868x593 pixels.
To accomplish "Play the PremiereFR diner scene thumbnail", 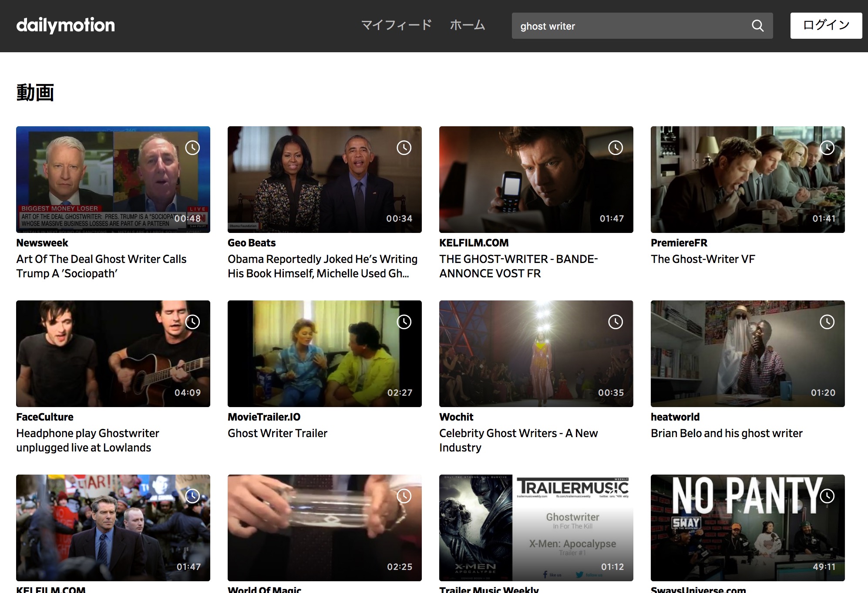I will pos(748,179).
